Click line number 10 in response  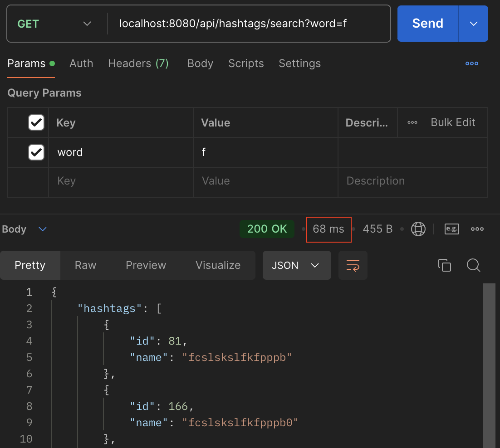coord(26,439)
